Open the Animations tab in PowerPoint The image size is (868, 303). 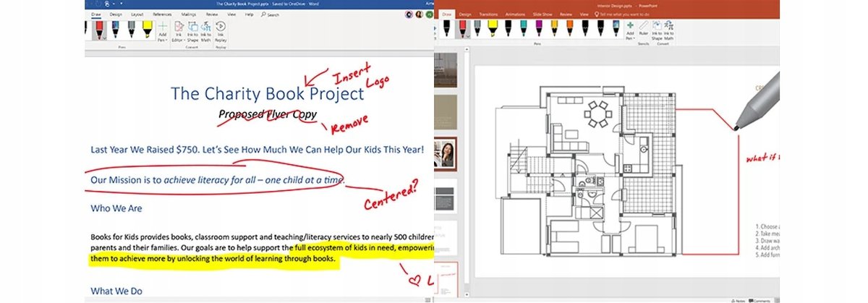pos(516,14)
